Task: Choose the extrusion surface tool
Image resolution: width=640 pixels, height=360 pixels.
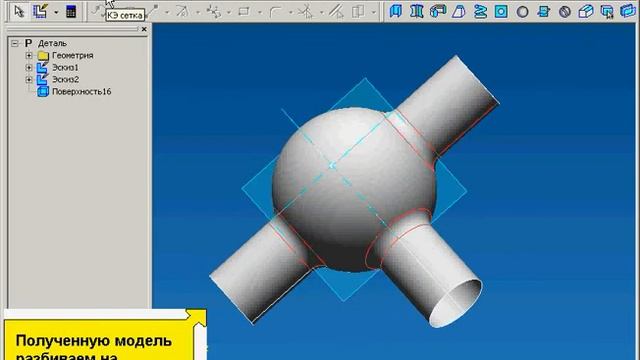Action: (396, 11)
